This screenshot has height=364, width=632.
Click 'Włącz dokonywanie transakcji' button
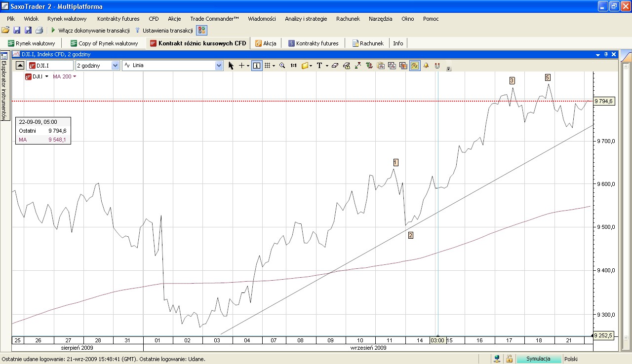tap(90, 31)
